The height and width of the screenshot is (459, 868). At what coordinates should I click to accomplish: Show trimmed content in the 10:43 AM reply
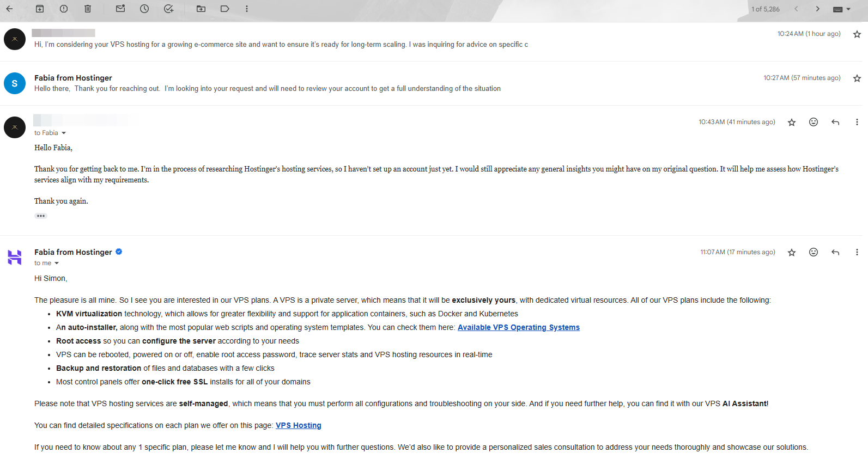40,216
